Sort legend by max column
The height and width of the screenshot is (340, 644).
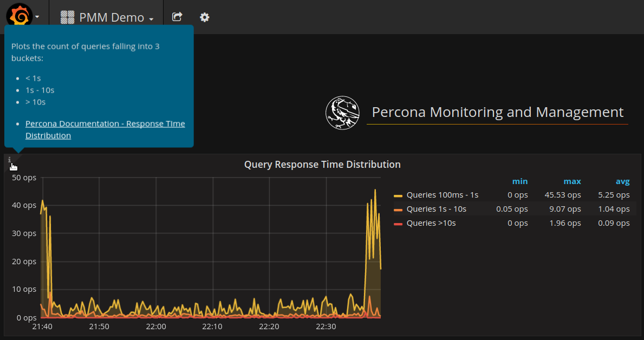[x=572, y=181]
